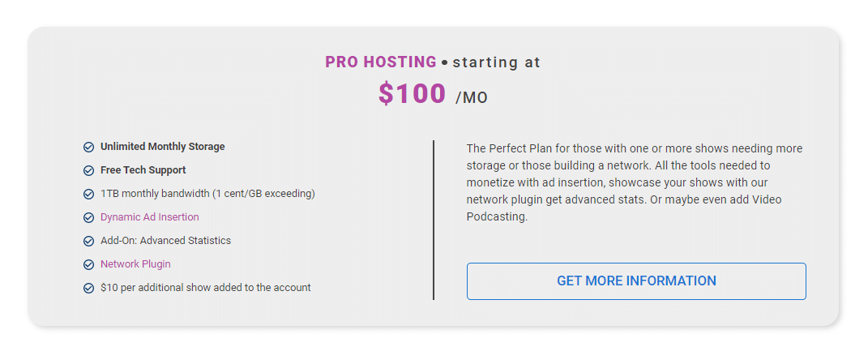Open the Dynamic Ad Insertion link

149,217
